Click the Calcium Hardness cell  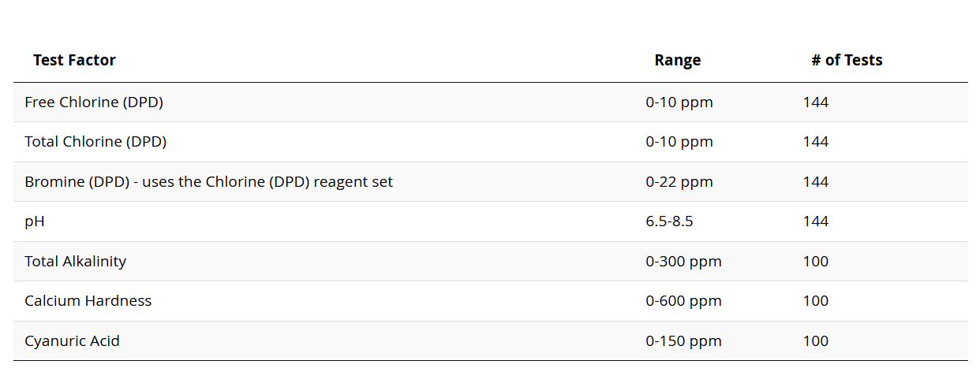[x=88, y=301]
